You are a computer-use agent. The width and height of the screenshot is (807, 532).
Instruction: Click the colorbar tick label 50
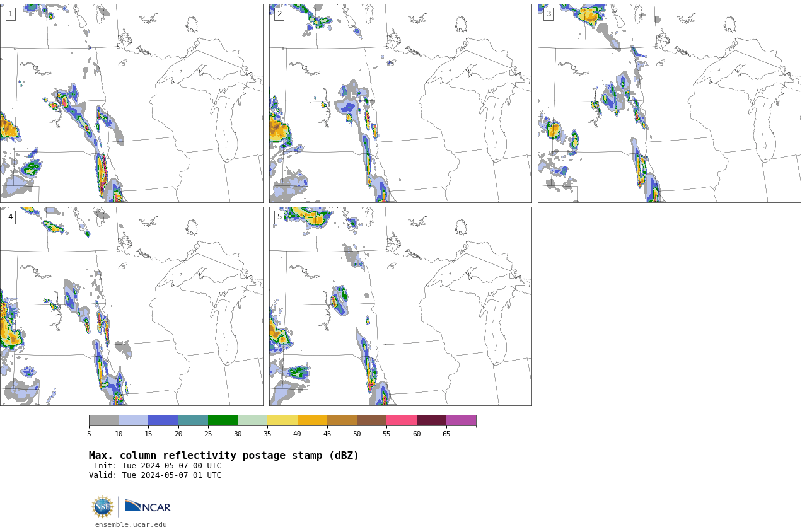[x=357, y=434]
